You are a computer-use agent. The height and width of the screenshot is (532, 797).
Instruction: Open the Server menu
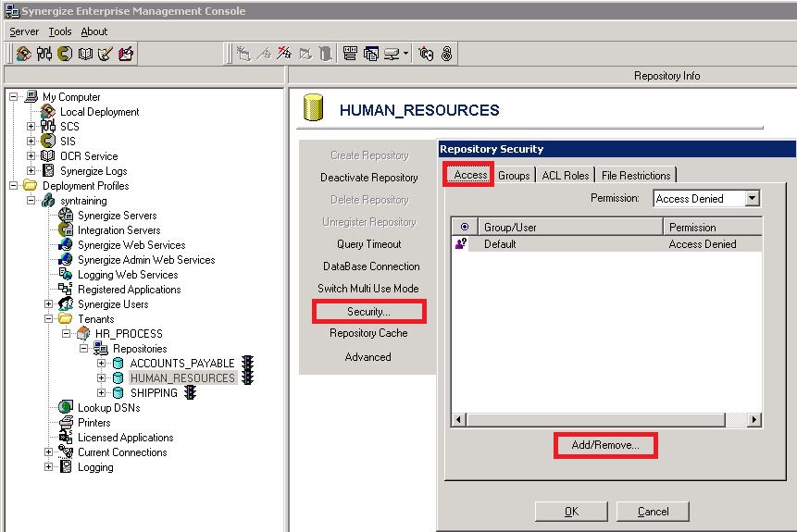point(24,31)
